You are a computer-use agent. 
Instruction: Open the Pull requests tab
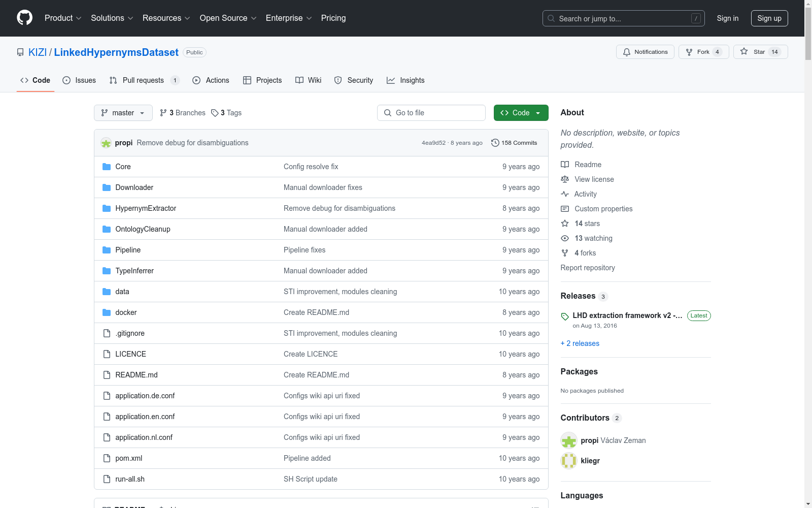pos(144,80)
